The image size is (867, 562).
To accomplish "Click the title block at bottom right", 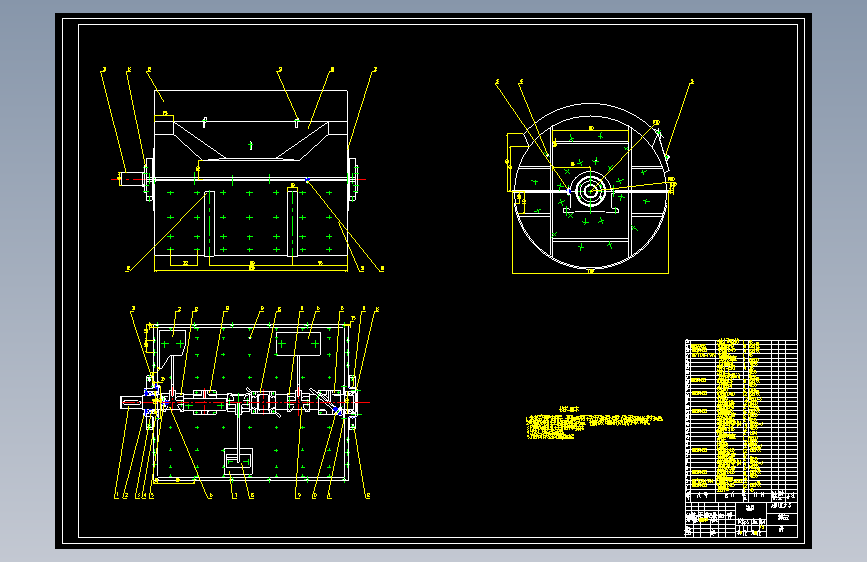I will 741,519.
